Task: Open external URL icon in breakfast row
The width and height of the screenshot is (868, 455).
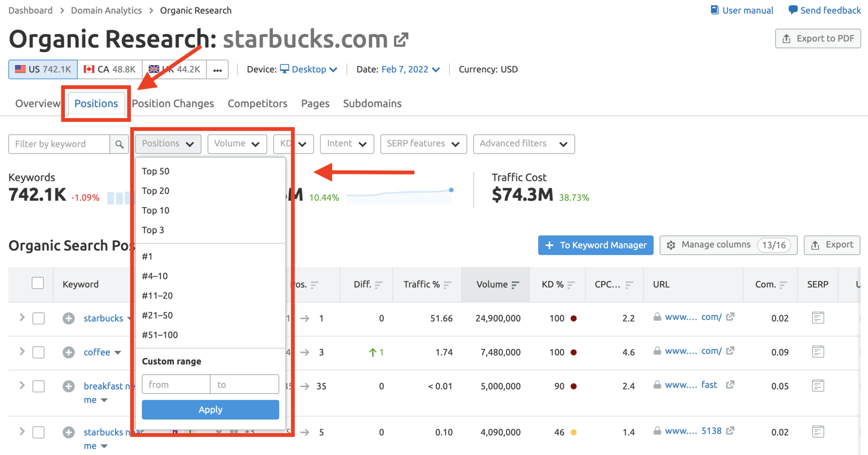Action: (x=730, y=385)
